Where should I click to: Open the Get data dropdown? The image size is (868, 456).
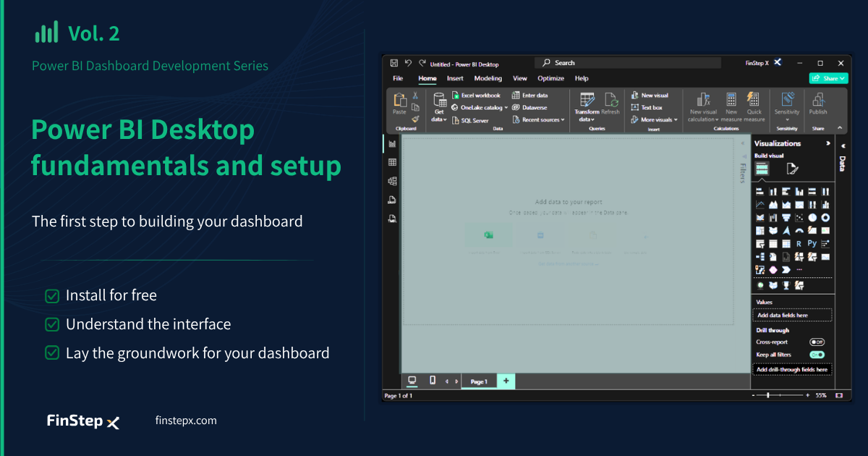click(x=438, y=116)
